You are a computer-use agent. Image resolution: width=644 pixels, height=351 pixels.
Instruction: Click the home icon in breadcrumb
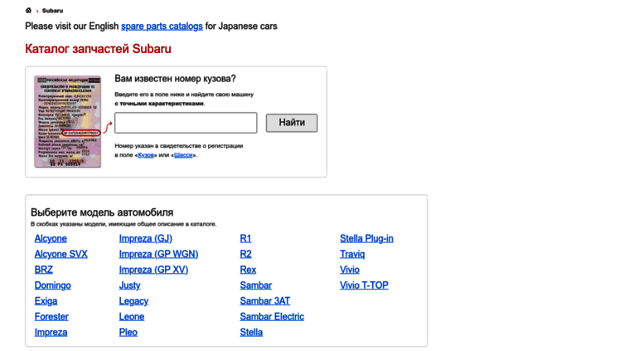point(28,10)
